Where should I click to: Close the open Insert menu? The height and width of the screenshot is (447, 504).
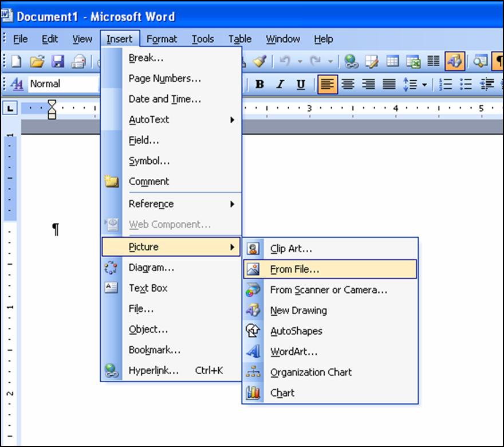click(x=120, y=39)
